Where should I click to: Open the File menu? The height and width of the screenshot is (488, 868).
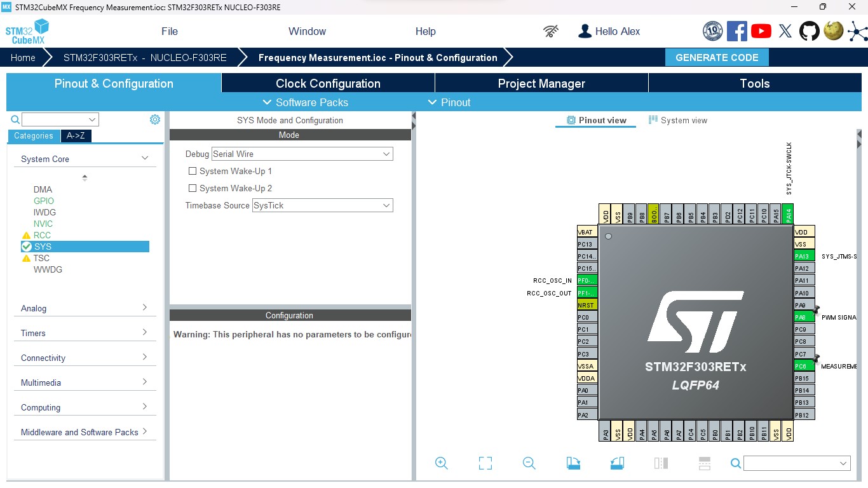pyautogui.click(x=170, y=31)
